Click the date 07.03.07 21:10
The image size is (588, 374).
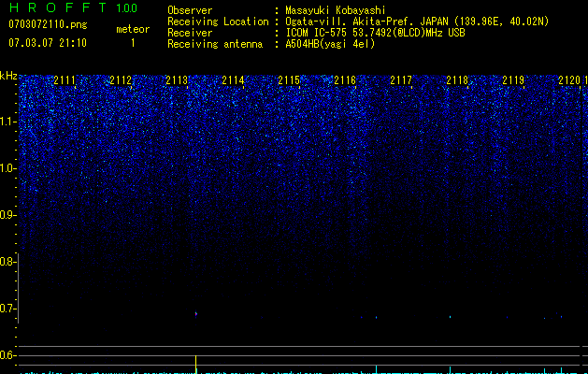pos(48,42)
